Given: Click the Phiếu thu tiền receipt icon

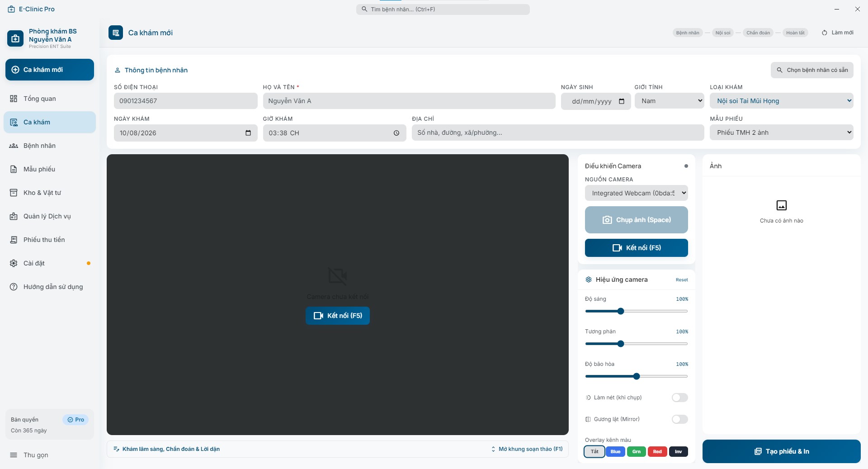Looking at the screenshot, I should tap(14, 240).
